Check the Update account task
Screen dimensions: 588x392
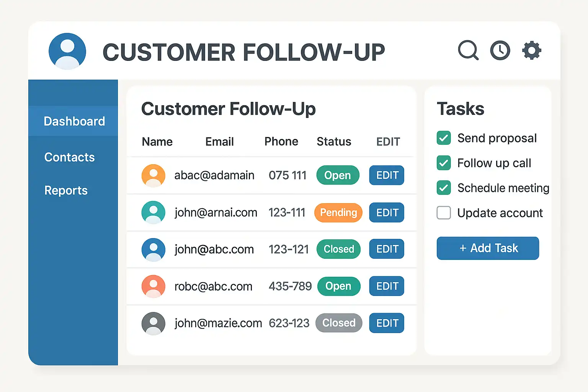tap(444, 213)
